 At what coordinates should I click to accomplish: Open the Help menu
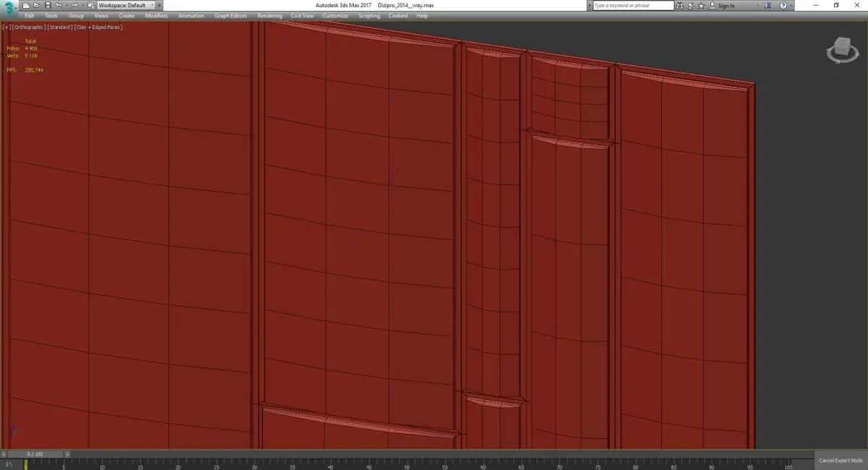click(422, 16)
